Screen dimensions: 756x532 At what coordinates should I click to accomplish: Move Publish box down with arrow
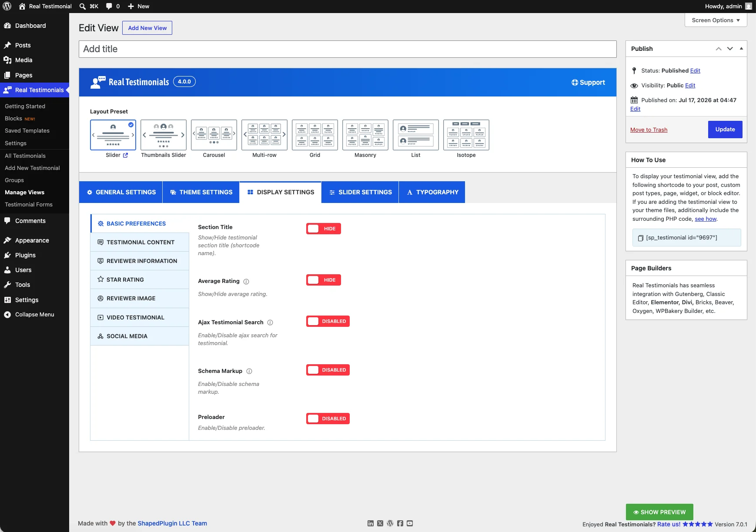pos(730,49)
